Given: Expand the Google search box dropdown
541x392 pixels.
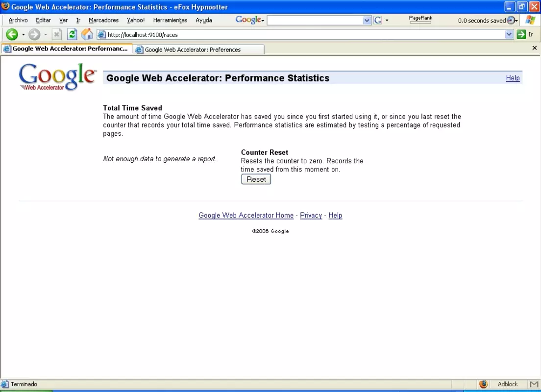Looking at the screenshot, I should click(367, 21).
